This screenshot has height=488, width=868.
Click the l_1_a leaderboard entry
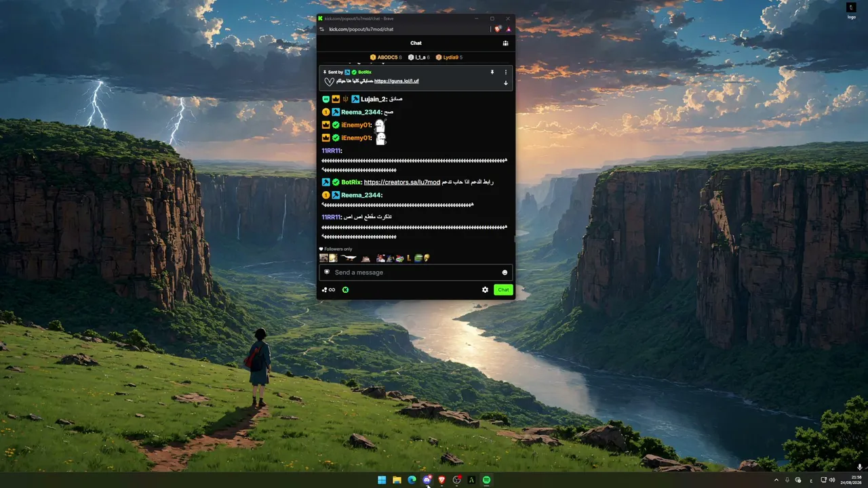pos(419,58)
